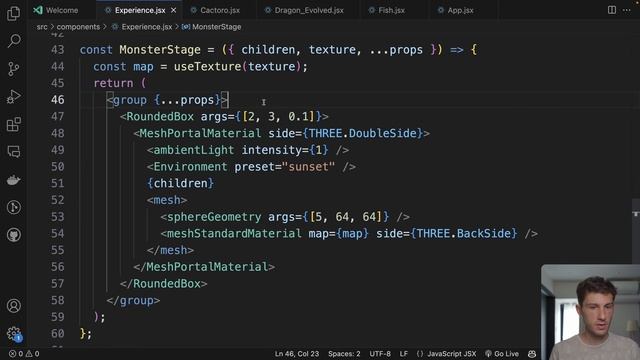
Task: Click the components breadcrumb
Action: (78, 27)
